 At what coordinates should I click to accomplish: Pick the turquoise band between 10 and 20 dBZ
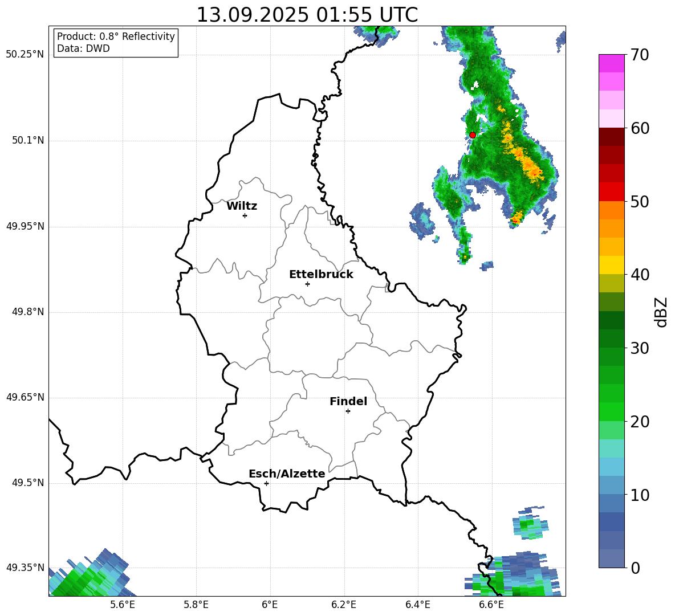pyautogui.click(x=611, y=448)
